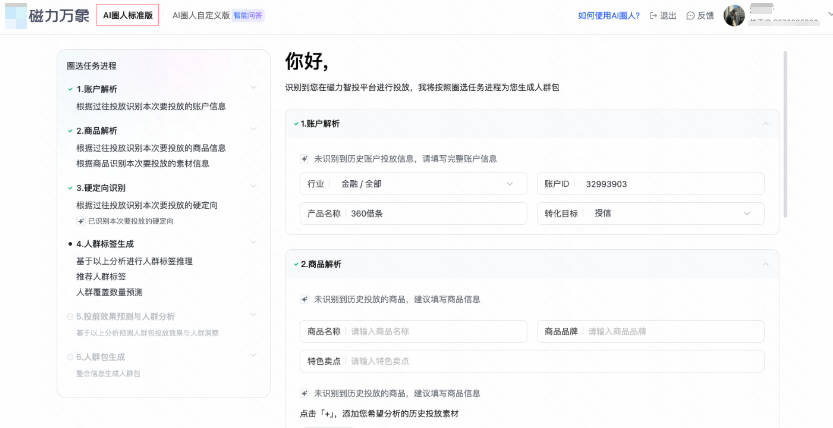Click green check icon beside sidebar 1.账户解析
This screenshot has height=428, width=833.
70,89
